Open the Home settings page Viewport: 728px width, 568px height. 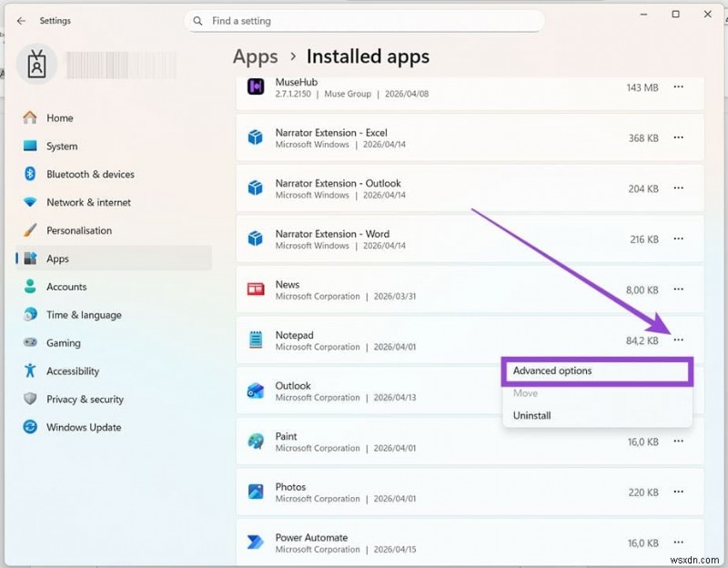pyautogui.click(x=59, y=118)
